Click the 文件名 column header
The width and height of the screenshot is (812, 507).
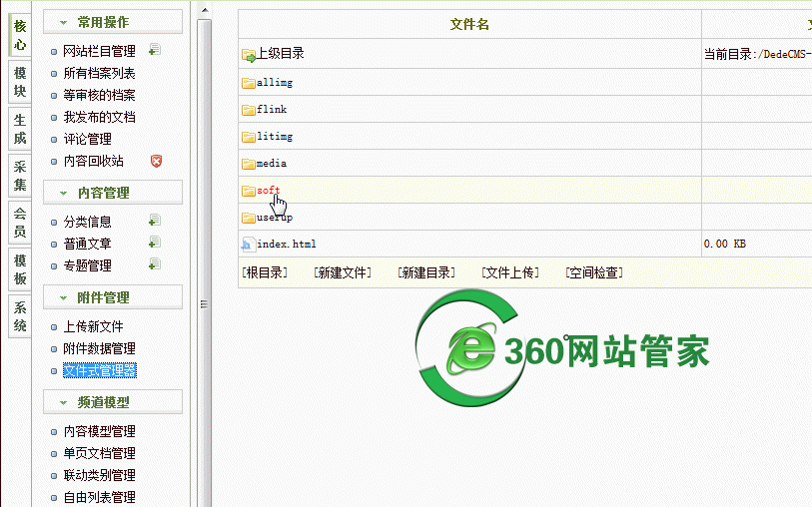tap(469, 24)
